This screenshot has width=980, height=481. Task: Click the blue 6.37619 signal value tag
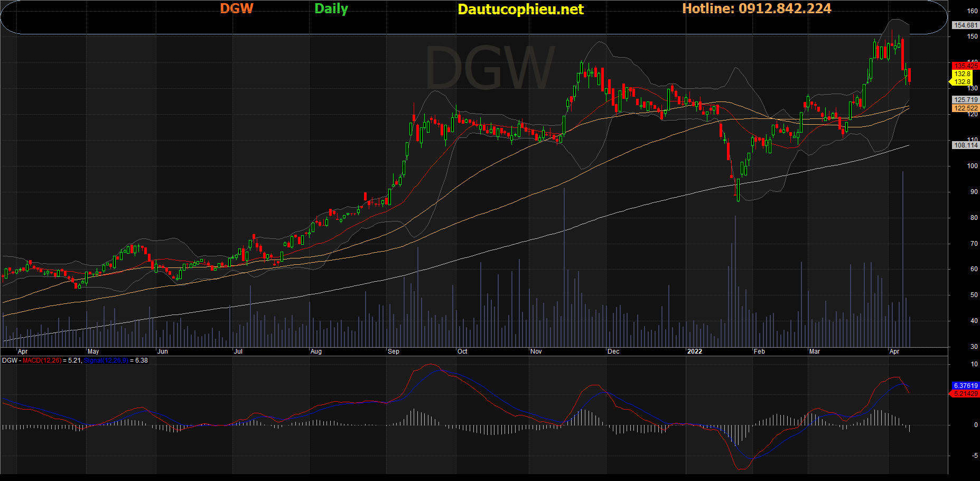tap(965, 386)
